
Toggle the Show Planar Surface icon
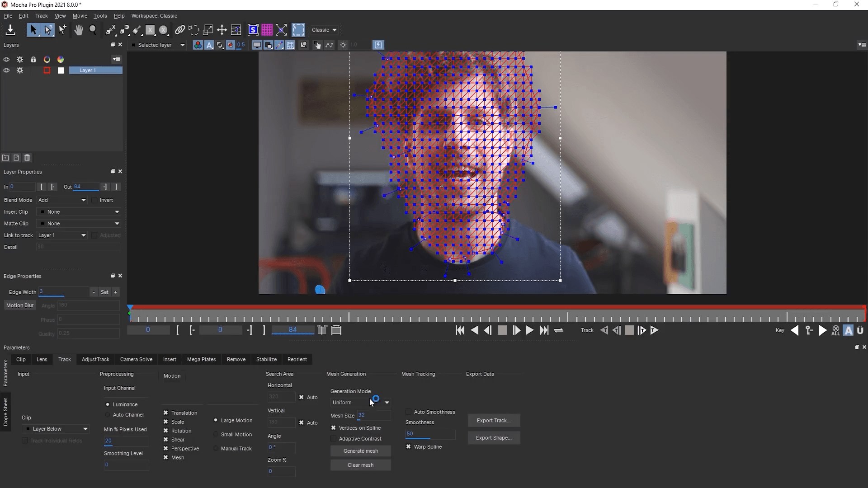(x=253, y=30)
